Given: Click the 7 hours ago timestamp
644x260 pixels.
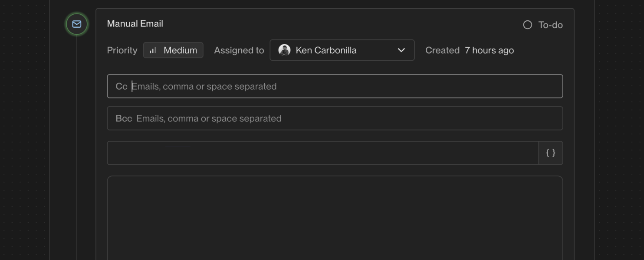Looking at the screenshot, I should tap(490, 50).
